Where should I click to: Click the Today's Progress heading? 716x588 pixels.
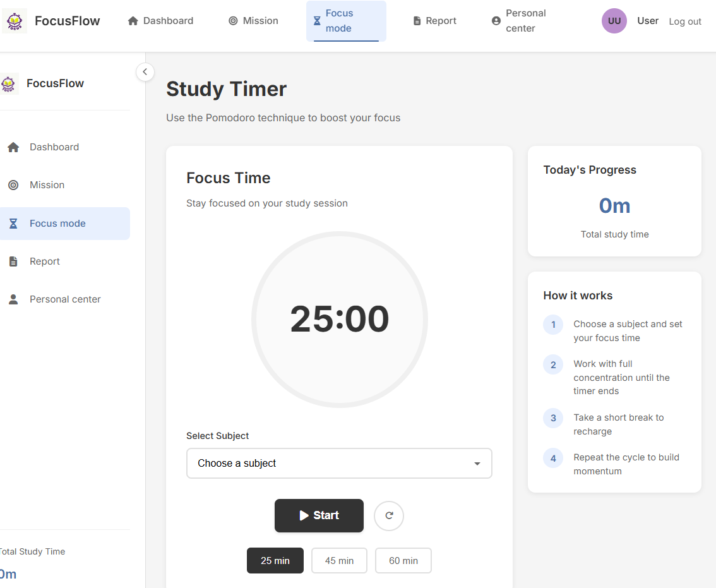point(590,170)
